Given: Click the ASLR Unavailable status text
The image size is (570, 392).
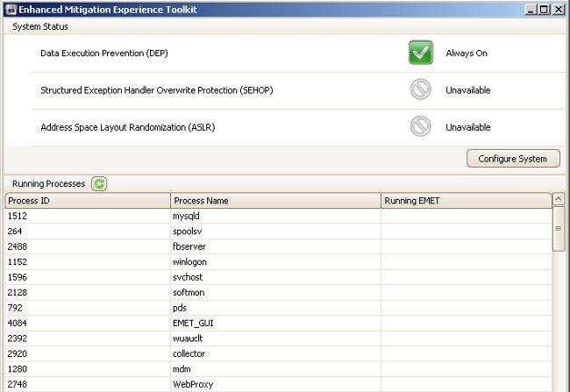Looking at the screenshot, I should (x=468, y=127).
